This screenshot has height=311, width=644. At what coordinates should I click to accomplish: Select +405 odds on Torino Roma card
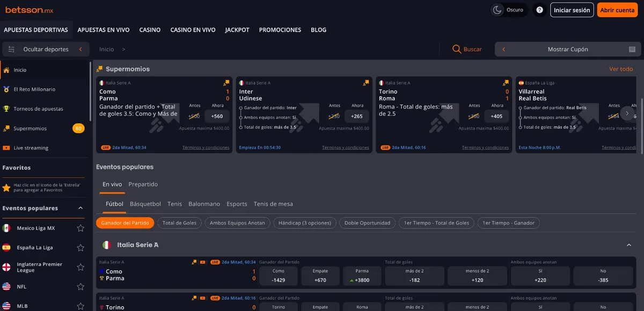(496, 116)
